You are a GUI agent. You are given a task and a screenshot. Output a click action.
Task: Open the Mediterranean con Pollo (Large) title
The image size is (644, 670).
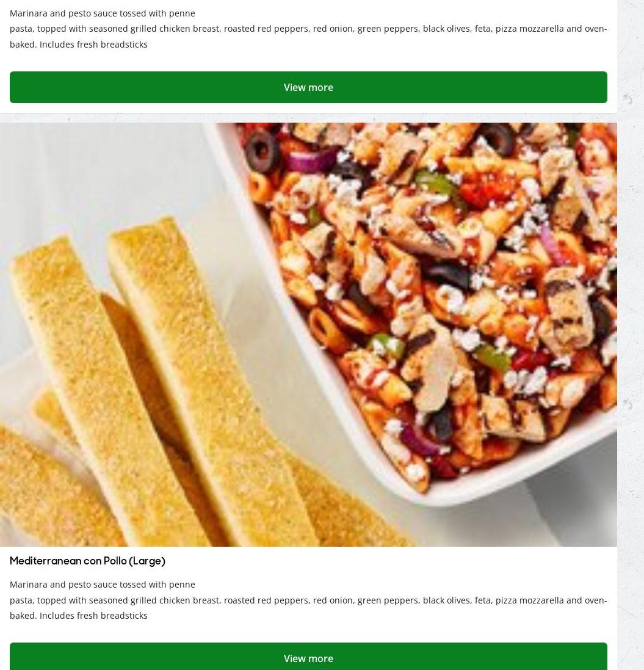point(88,561)
